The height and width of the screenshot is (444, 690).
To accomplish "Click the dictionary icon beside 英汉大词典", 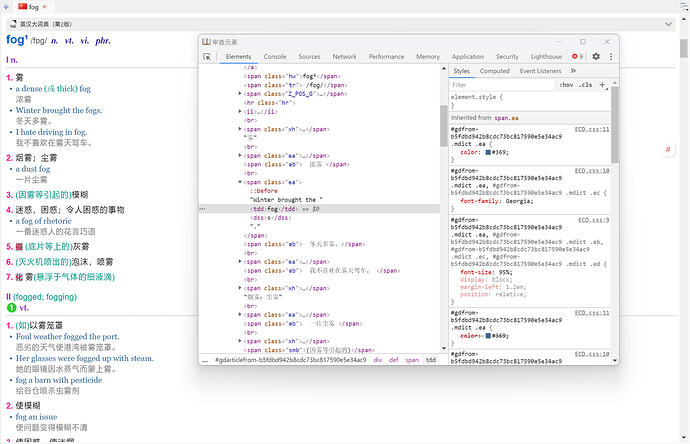I will pos(13,24).
